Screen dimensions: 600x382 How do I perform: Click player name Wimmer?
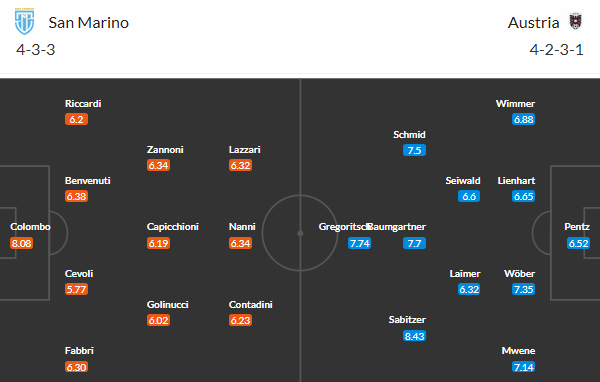point(515,104)
